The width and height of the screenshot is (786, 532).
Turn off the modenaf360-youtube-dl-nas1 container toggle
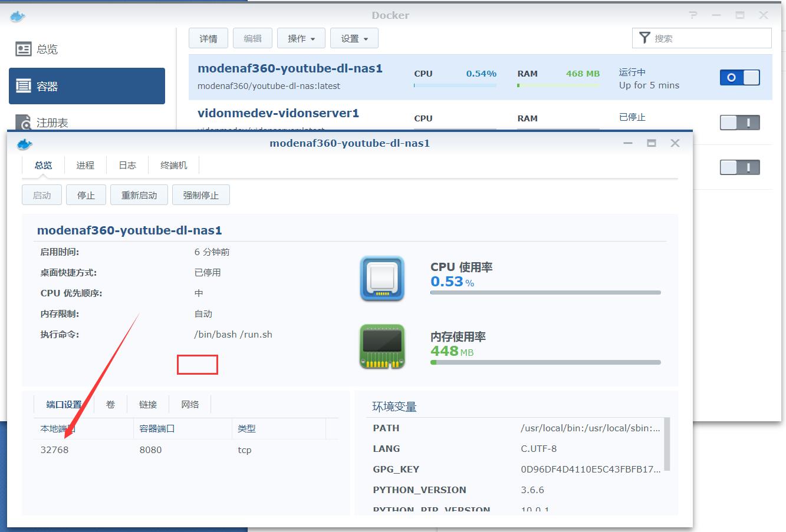pos(739,77)
